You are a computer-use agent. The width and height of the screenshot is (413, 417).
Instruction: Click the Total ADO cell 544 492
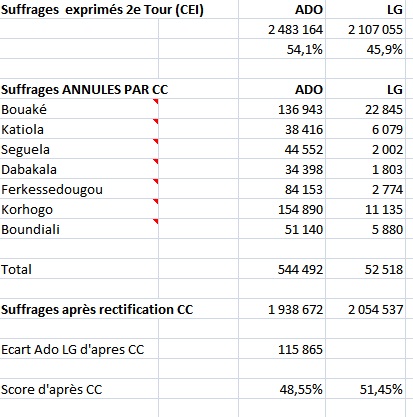pyautogui.click(x=282, y=269)
